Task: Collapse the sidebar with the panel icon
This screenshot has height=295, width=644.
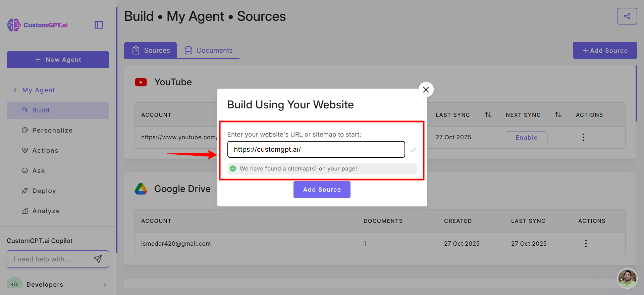Action: pos(99,25)
